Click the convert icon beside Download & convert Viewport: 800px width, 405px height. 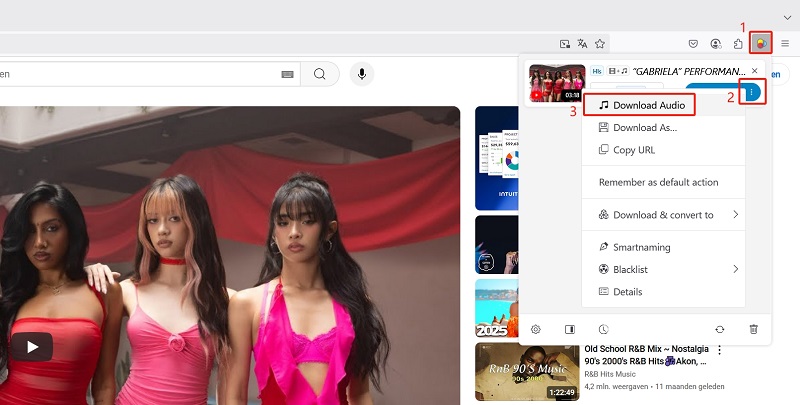[604, 215]
